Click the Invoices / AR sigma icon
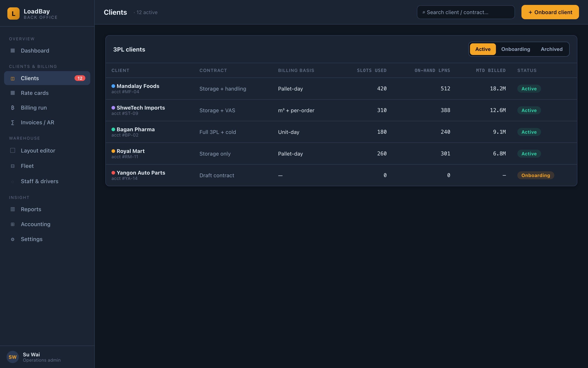Viewport: 588px width, 368px height. pos(13,122)
